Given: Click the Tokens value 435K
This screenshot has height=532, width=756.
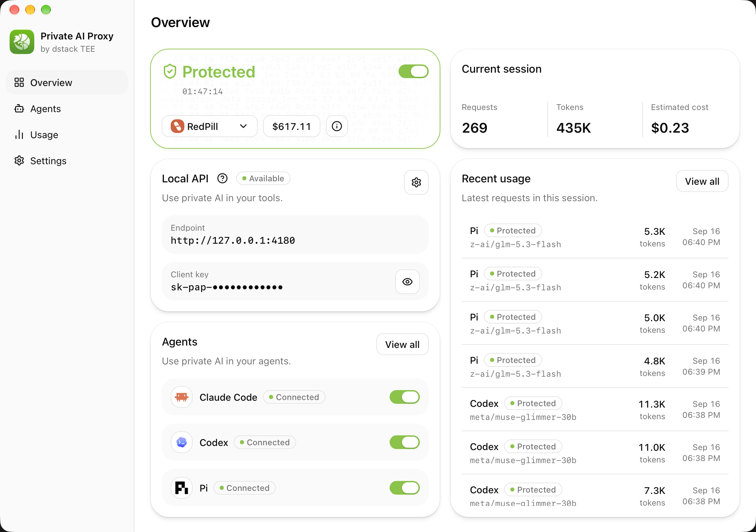Looking at the screenshot, I should pyautogui.click(x=574, y=128).
